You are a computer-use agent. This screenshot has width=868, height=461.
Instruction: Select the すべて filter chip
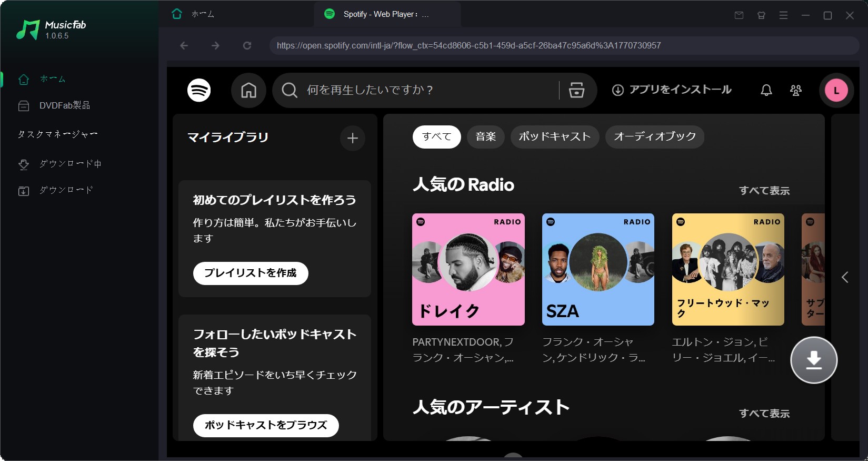click(x=437, y=137)
